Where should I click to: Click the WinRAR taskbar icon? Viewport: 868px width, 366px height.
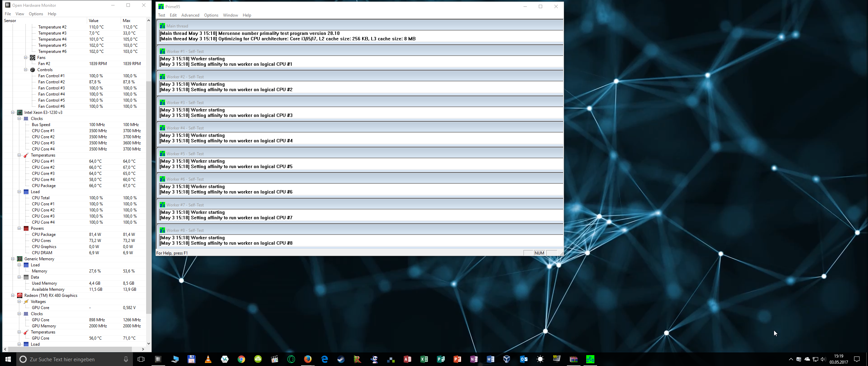(573, 359)
